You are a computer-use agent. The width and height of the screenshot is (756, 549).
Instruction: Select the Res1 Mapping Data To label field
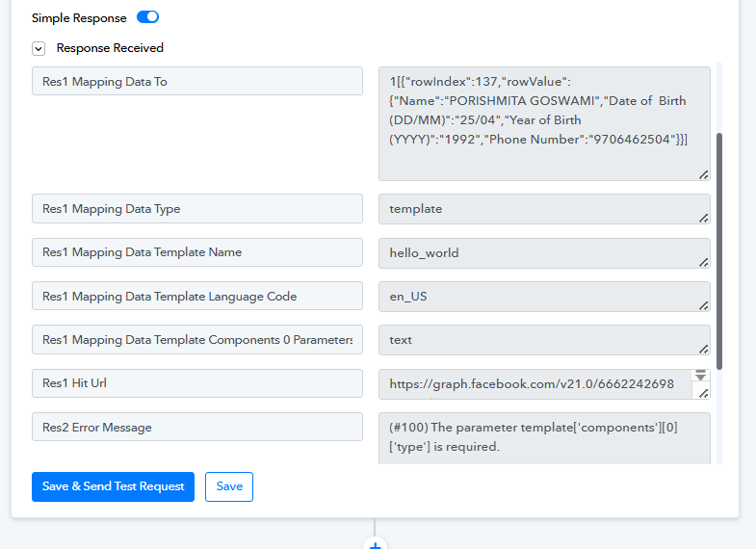(x=196, y=82)
